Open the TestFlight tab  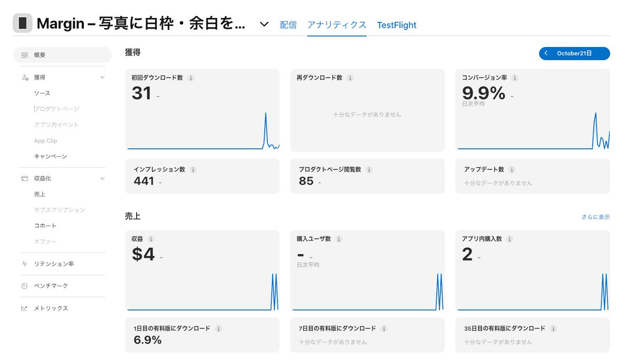pos(397,25)
